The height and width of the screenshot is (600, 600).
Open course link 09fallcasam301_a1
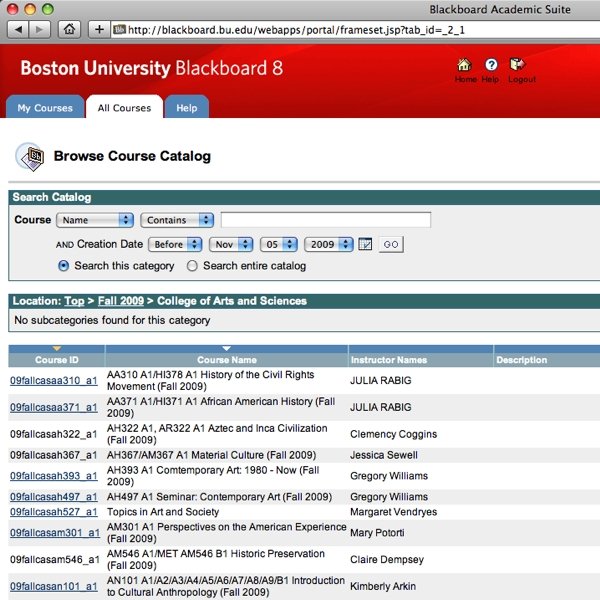coord(55,533)
